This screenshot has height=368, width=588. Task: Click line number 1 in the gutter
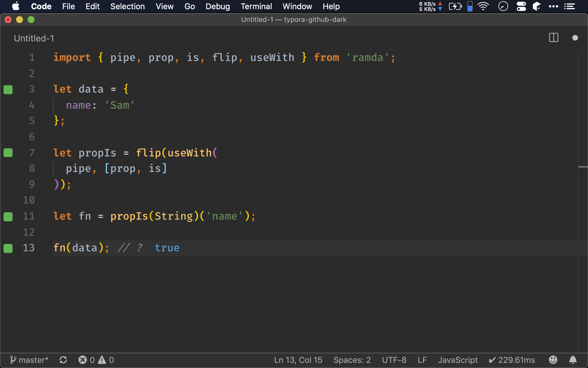pos(32,57)
